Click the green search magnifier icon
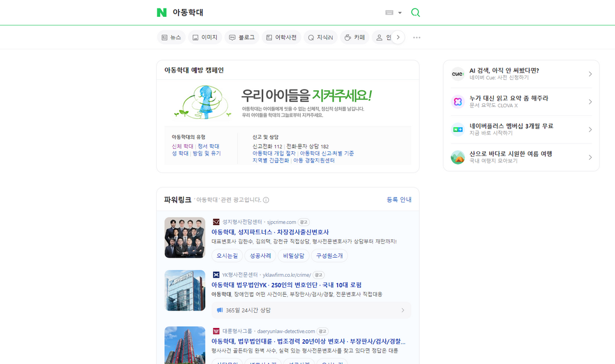This screenshot has height=364, width=615. coord(416,13)
